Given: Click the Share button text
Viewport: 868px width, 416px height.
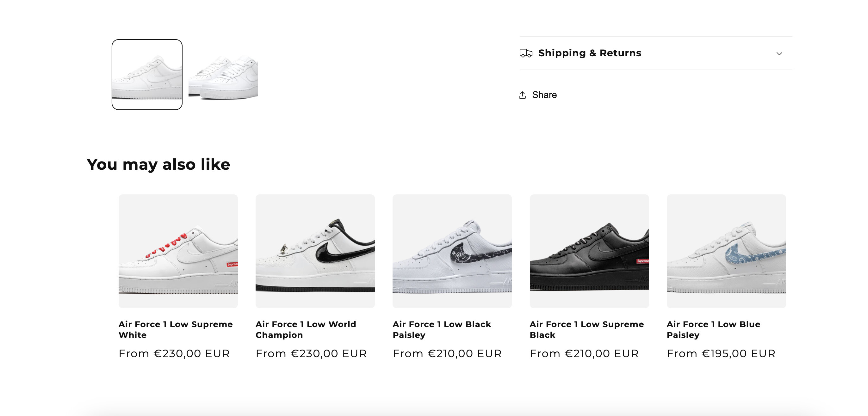Looking at the screenshot, I should point(544,95).
